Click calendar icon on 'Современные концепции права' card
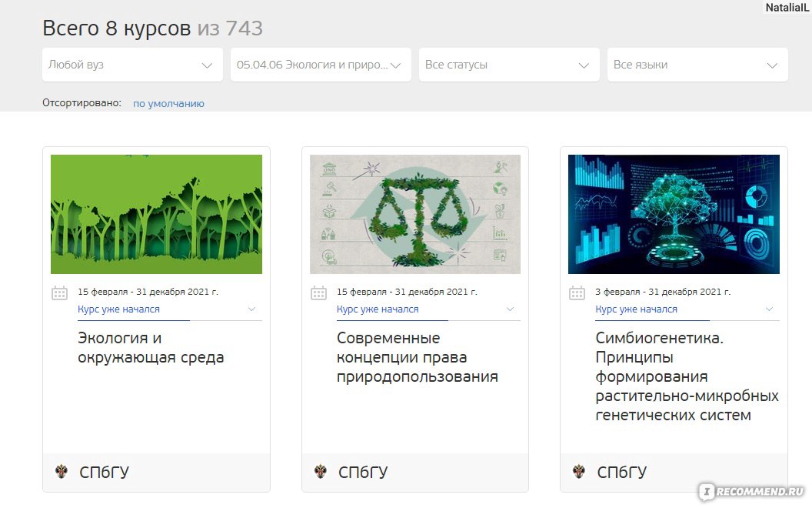This screenshot has width=812, height=508. coord(318,293)
